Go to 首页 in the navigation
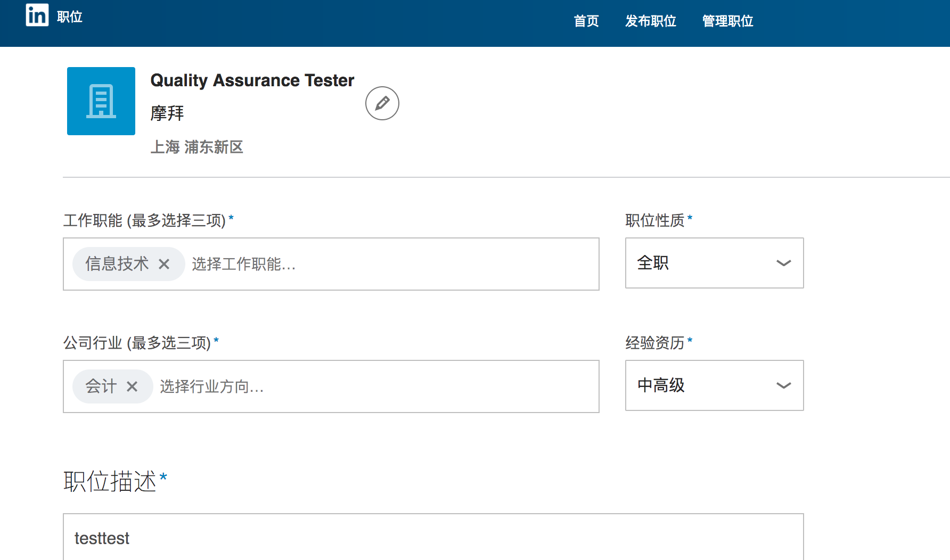950x560 pixels. coord(586,21)
